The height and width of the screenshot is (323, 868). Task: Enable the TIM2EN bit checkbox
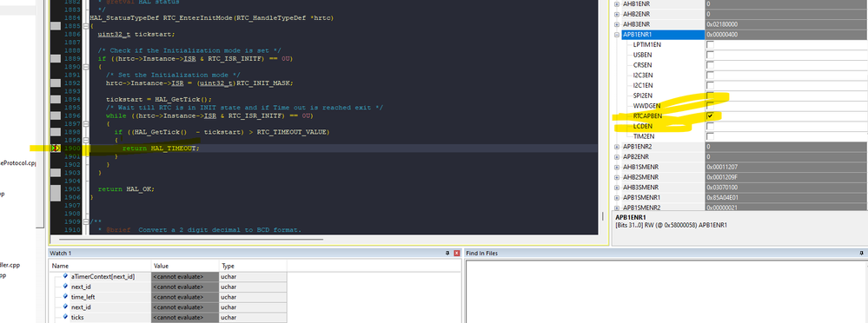710,136
